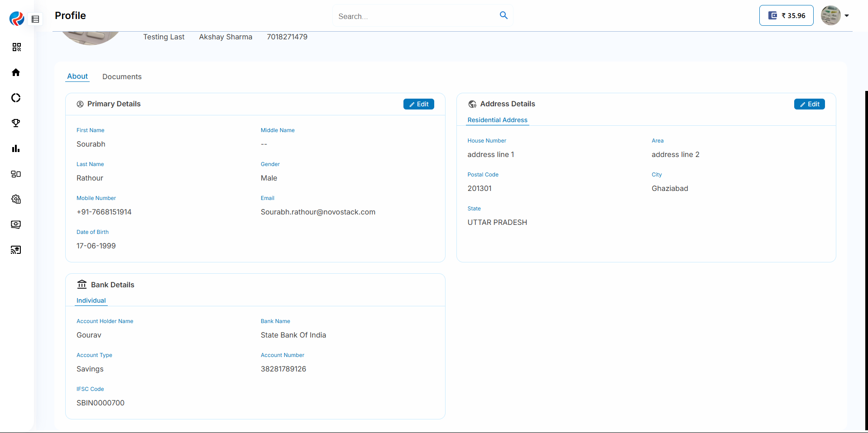Open the gear settings sidebar icon

[16, 199]
